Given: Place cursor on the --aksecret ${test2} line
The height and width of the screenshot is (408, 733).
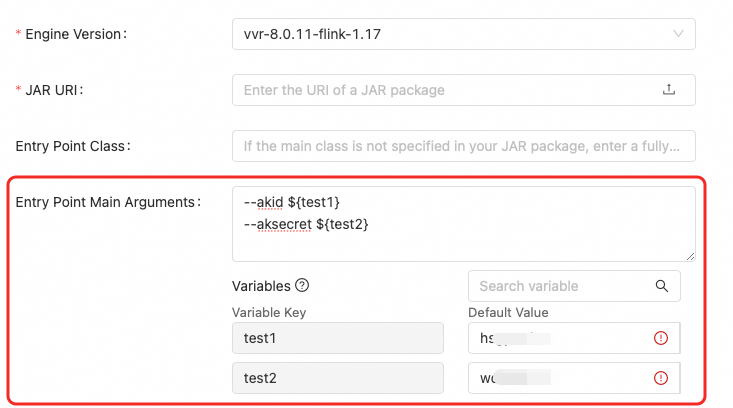Looking at the screenshot, I should point(306,225).
